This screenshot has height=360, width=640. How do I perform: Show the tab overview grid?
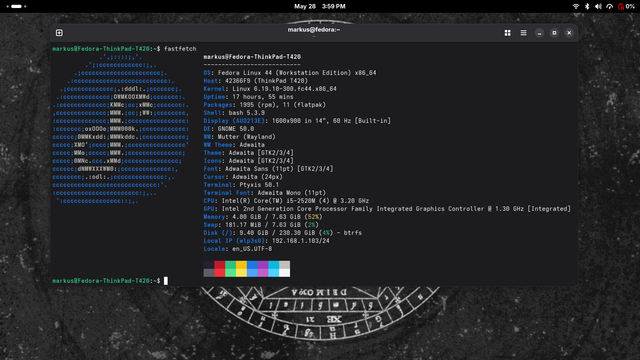[x=507, y=33]
